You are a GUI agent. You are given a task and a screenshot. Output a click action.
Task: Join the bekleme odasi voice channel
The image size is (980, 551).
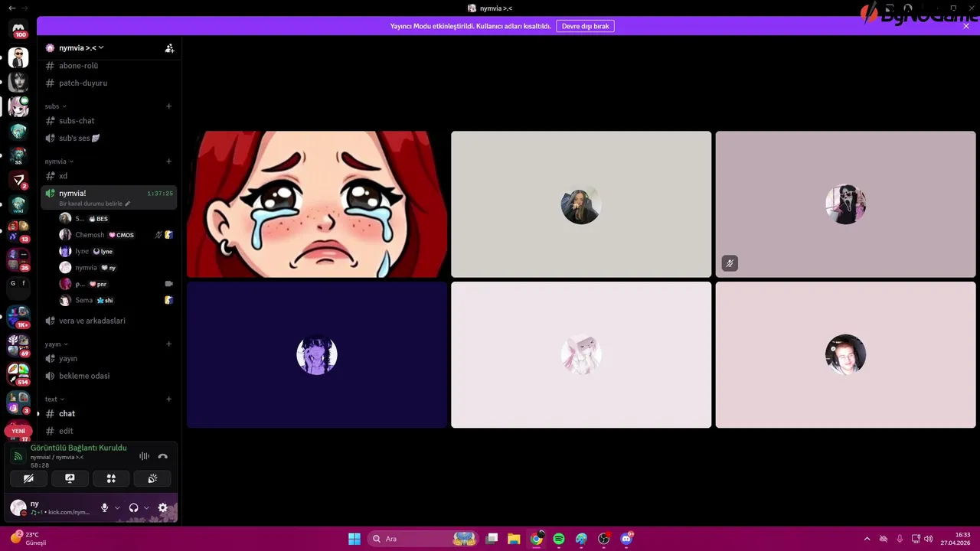click(x=109, y=376)
